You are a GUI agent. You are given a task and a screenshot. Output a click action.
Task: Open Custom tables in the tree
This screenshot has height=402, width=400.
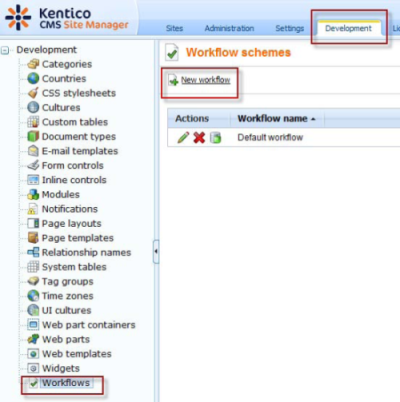pos(75,122)
